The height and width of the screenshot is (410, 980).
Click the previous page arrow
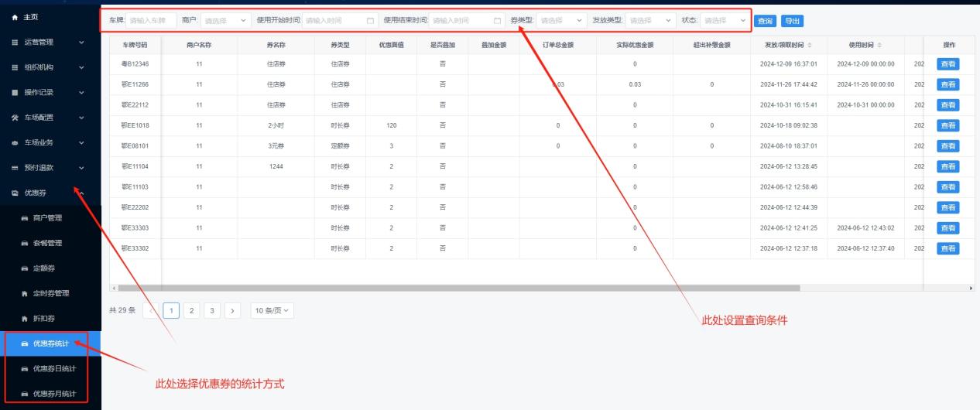[x=151, y=311]
